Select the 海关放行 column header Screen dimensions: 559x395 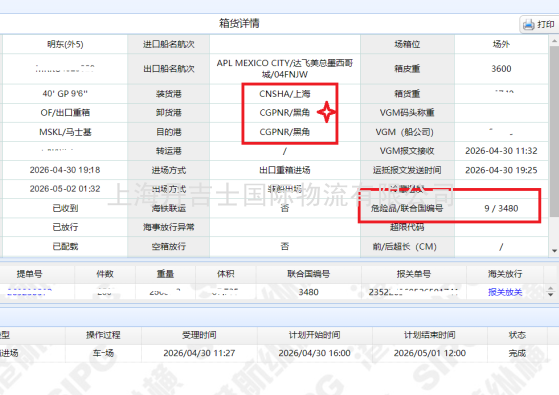[505, 274]
